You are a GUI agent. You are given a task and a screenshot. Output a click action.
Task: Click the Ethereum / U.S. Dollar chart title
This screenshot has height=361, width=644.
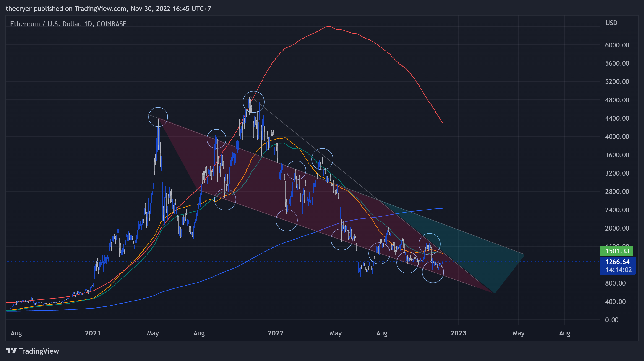pyautogui.click(x=68, y=24)
